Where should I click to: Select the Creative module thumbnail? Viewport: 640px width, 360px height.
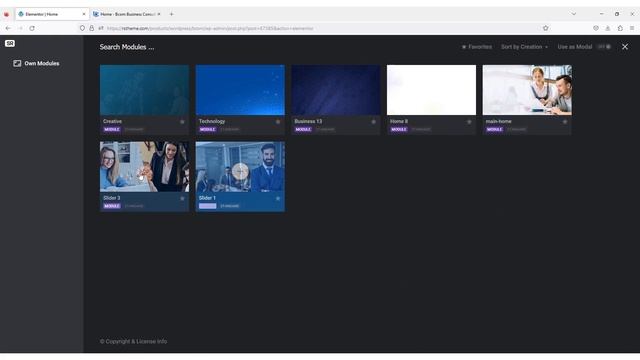(144, 90)
